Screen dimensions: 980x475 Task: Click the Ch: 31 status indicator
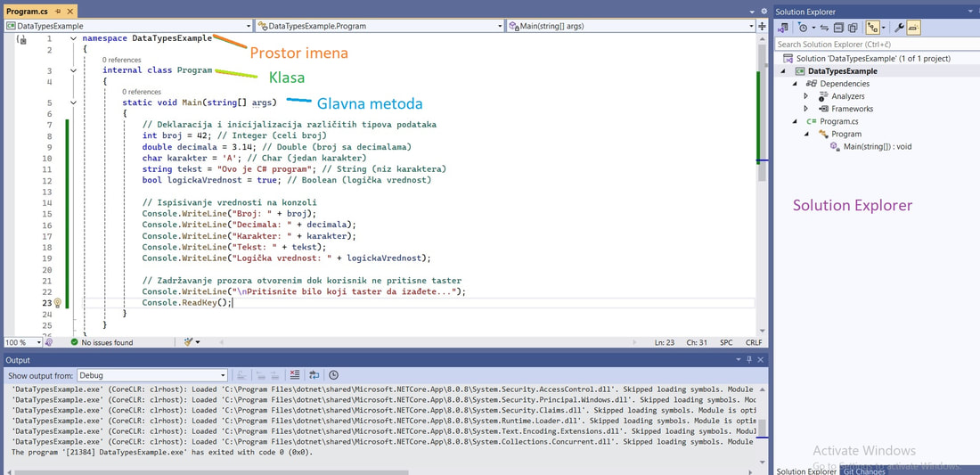click(x=697, y=342)
